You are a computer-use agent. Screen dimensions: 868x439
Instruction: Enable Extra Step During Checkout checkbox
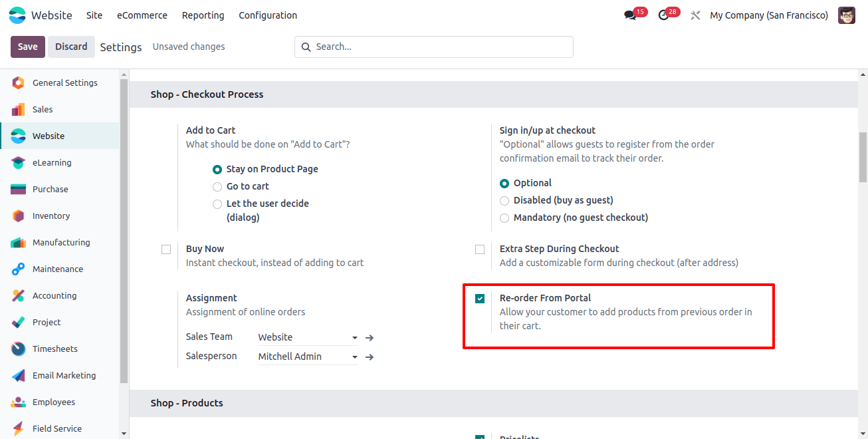tap(480, 249)
